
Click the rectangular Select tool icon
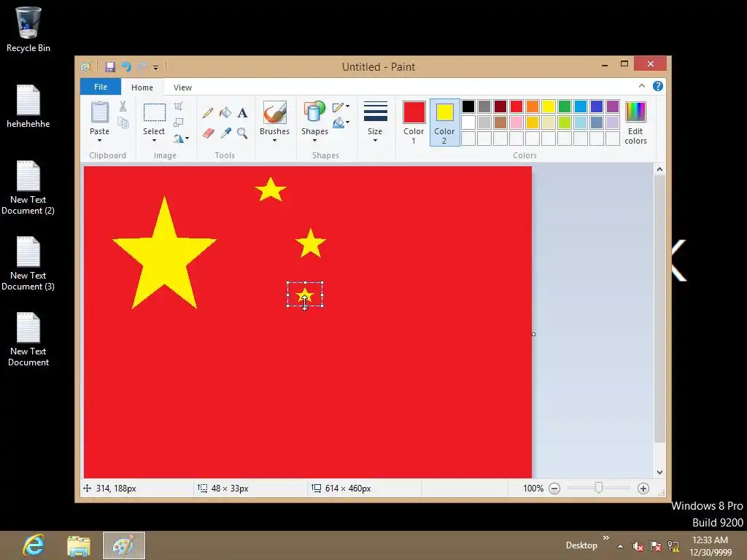click(155, 112)
